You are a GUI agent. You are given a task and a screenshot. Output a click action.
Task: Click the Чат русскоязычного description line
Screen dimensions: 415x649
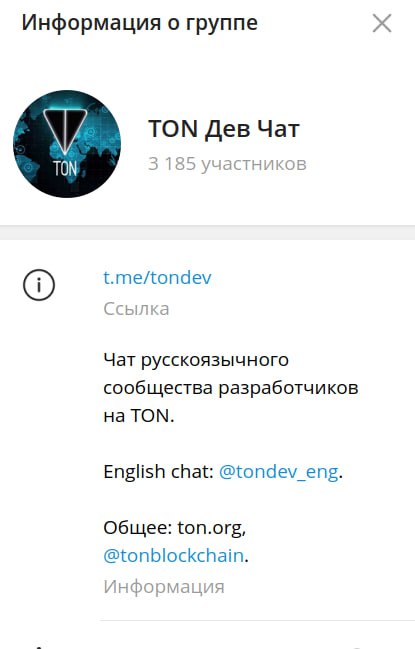tap(196, 360)
